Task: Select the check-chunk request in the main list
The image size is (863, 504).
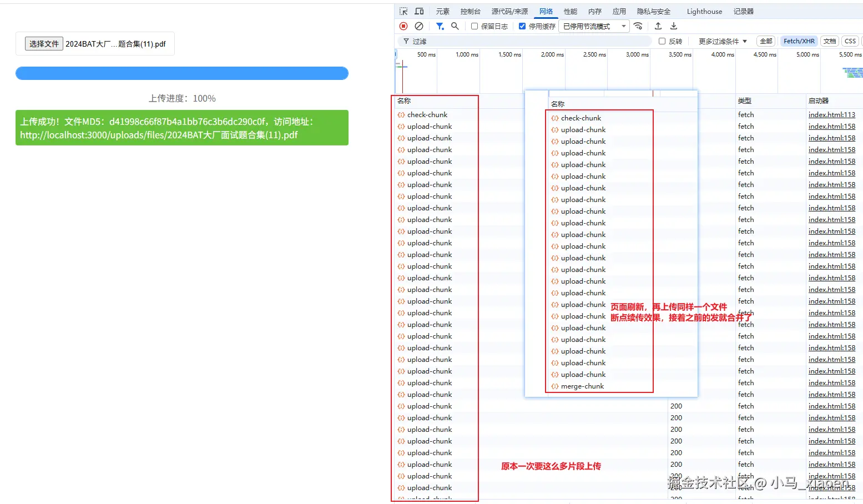Action: [427, 115]
